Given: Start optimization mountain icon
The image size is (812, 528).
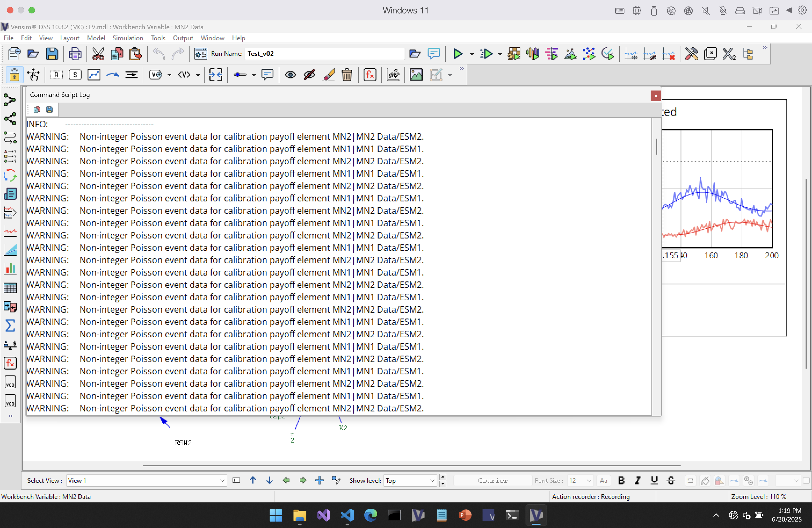Looking at the screenshot, I should click(570, 54).
